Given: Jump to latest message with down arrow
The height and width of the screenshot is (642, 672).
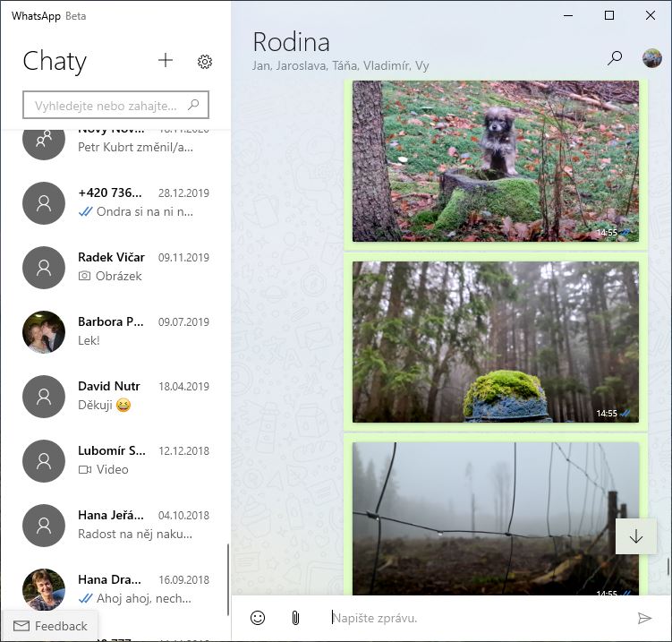Looking at the screenshot, I should [x=636, y=536].
